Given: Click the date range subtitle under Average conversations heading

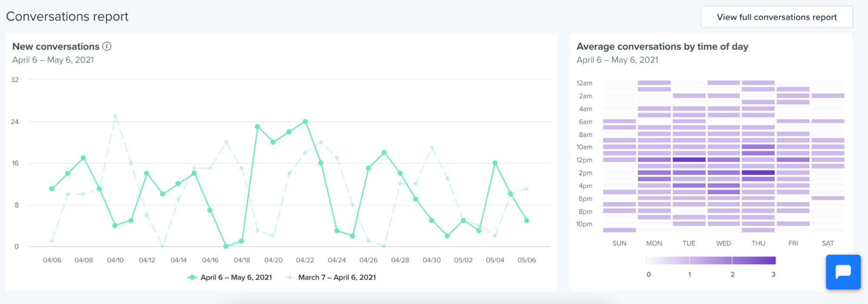Looking at the screenshot, I should (x=617, y=60).
